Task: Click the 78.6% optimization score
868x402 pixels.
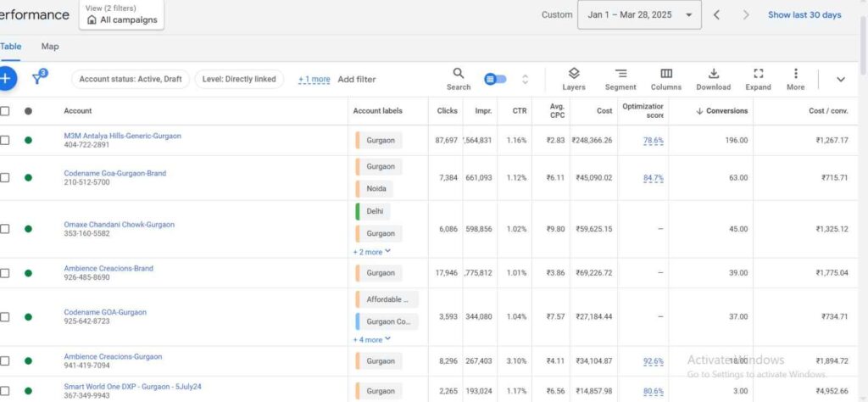Action: click(654, 141)
